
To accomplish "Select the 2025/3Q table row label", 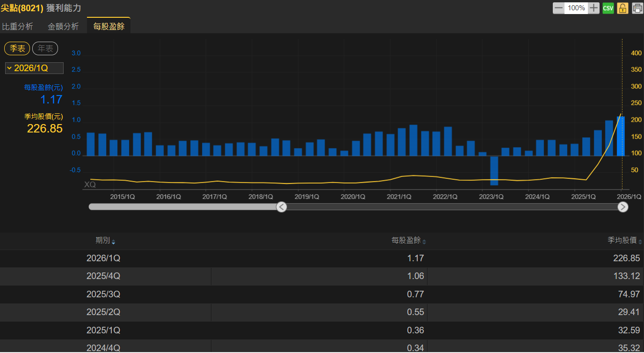I will [x=103, y=294].
